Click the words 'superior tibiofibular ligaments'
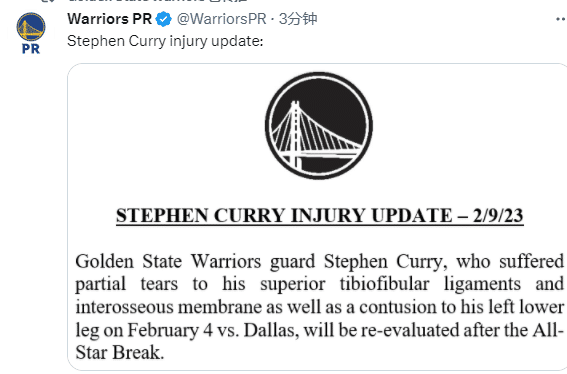This screenshot has width=567, height=374. [x=390, y=284]
